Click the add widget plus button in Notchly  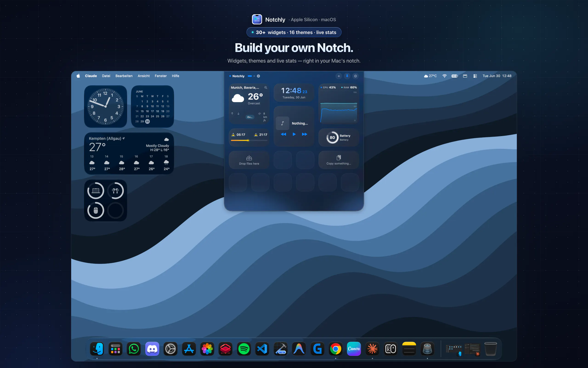click(x=339, y=76)
